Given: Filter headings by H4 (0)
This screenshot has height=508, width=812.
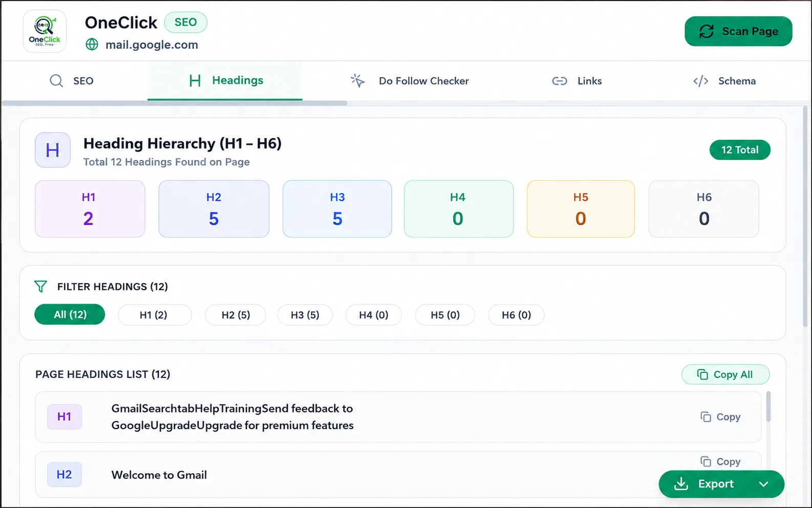Looking at the screenshot, I should (x=374, y=315).
